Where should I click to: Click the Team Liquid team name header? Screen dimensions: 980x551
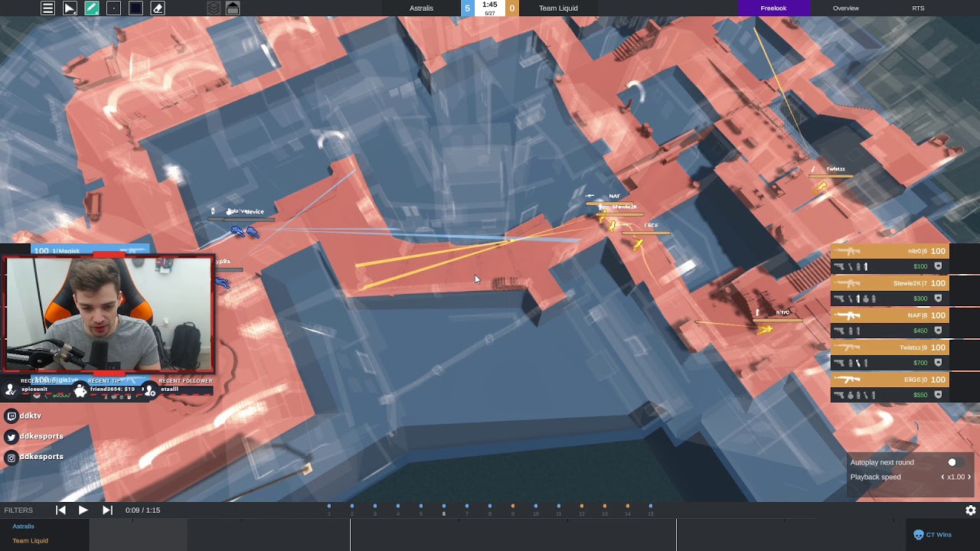(558, 8)
